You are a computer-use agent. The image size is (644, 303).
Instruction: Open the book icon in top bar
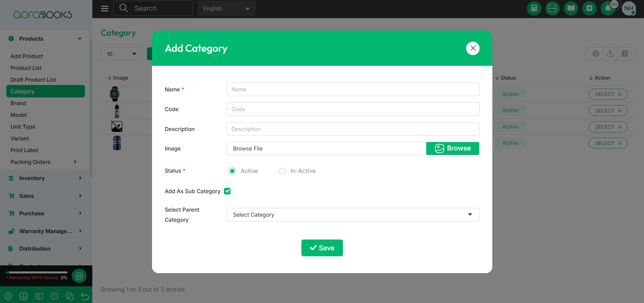[x=571, y=8]
